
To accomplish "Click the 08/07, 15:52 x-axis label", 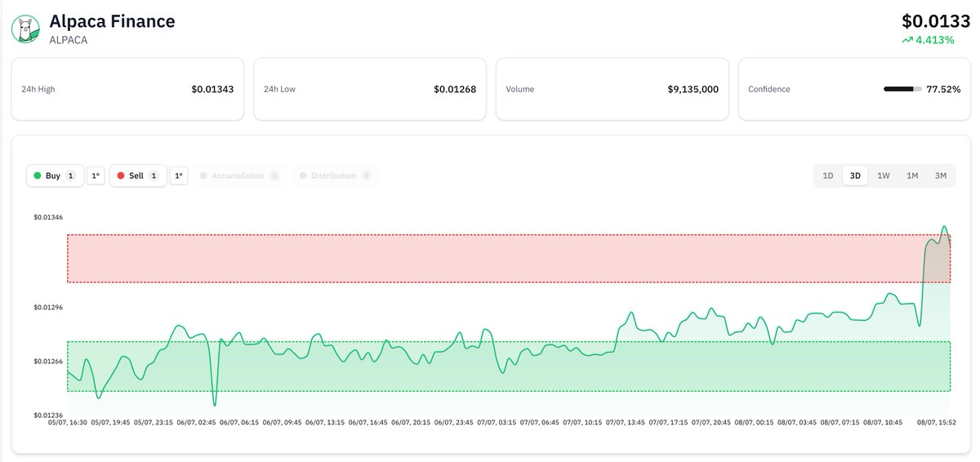I will pyautogui.click(x=935, y=423).
